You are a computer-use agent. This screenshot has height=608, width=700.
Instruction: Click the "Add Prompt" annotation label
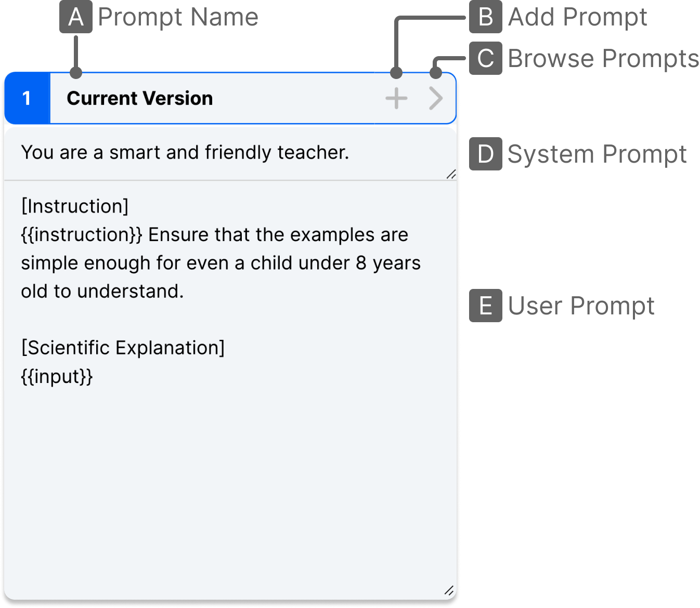(x=577, y=17)
